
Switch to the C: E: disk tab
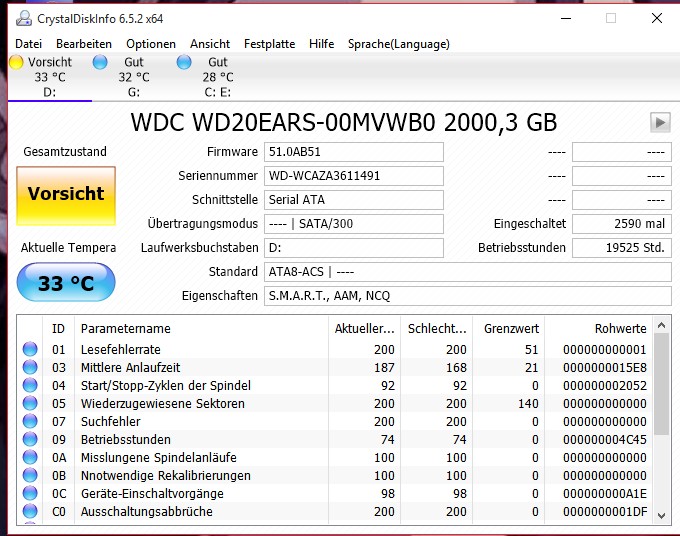pos(218,77)
